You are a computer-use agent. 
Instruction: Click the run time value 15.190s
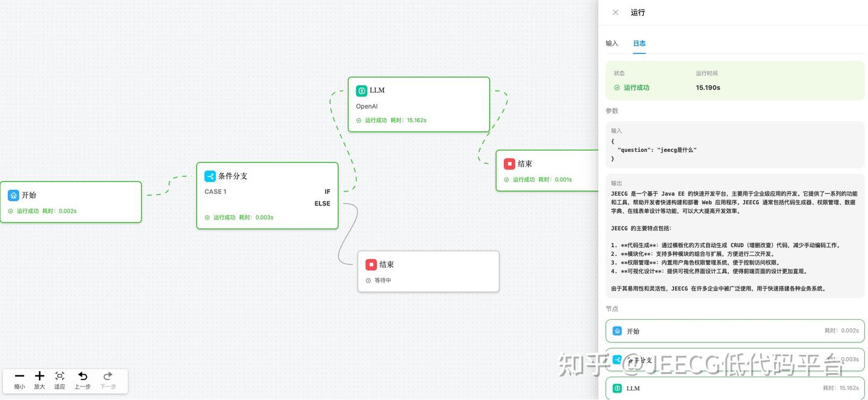708,87
